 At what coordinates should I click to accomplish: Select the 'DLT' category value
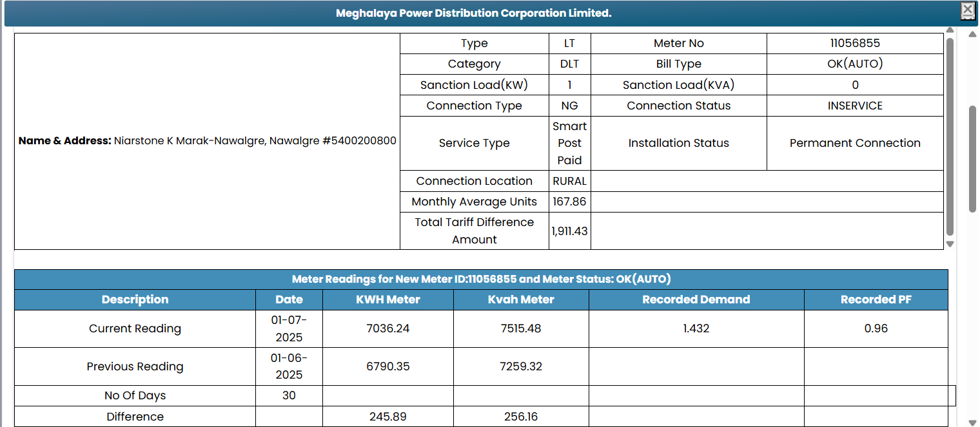point(569,64)
